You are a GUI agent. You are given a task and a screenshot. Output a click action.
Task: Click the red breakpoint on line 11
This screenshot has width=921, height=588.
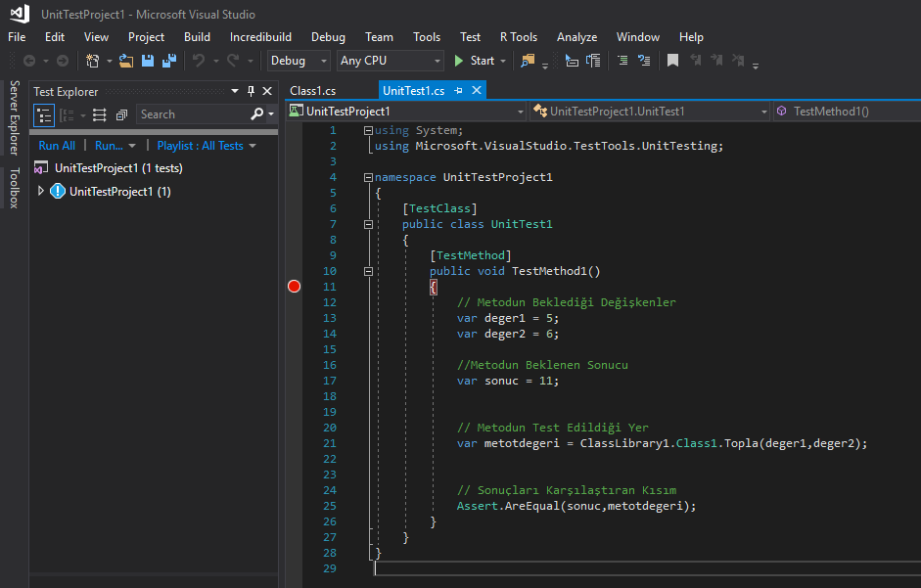tap(295, 286)
